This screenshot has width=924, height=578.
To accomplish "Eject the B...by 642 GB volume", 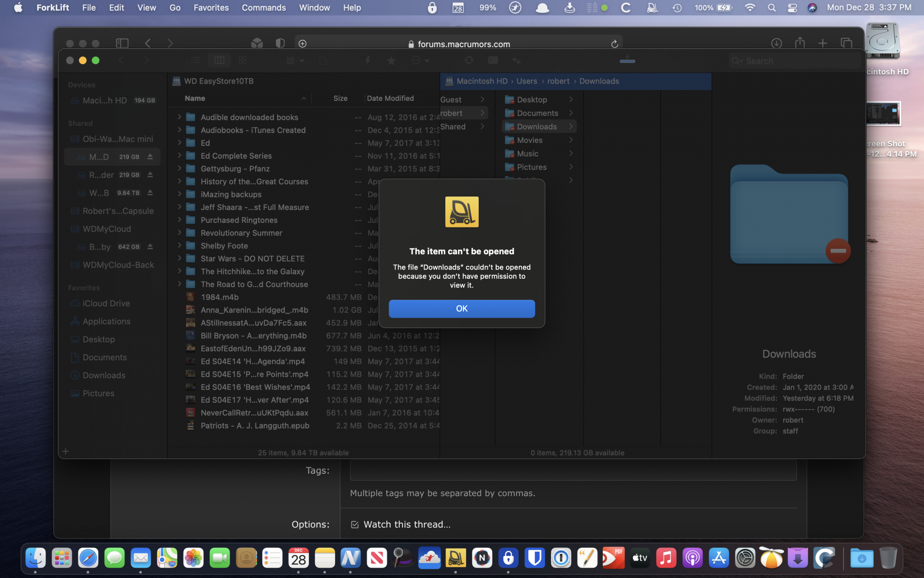I will pyautogui.click(x=150, y=247).
